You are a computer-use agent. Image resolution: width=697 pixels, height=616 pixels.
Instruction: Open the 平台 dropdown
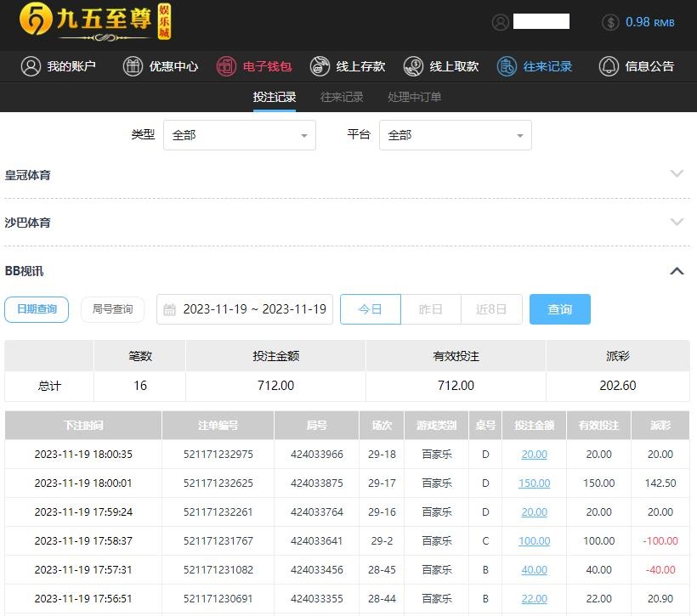pyautogui.click(x=456, y=135)
